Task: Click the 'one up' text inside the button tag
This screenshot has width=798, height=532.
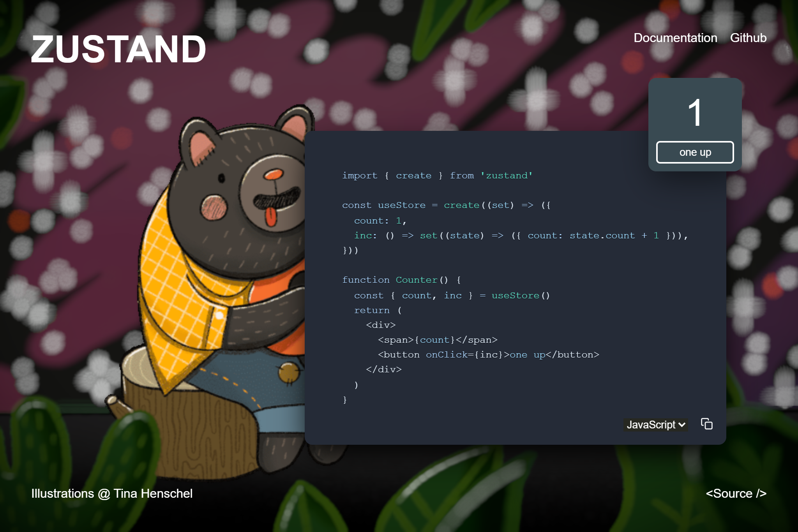Action: click(527, 354)
